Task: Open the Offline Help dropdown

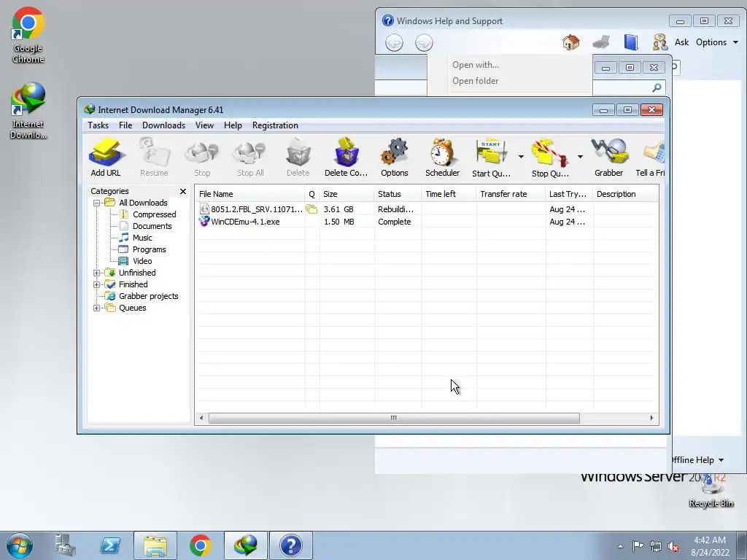Action: [x=698, y=460]
